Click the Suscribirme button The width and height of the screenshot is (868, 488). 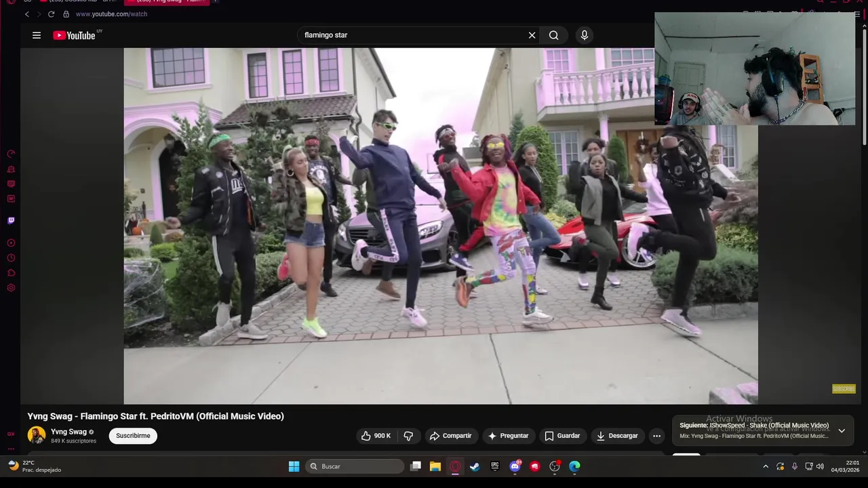(133, 436)
